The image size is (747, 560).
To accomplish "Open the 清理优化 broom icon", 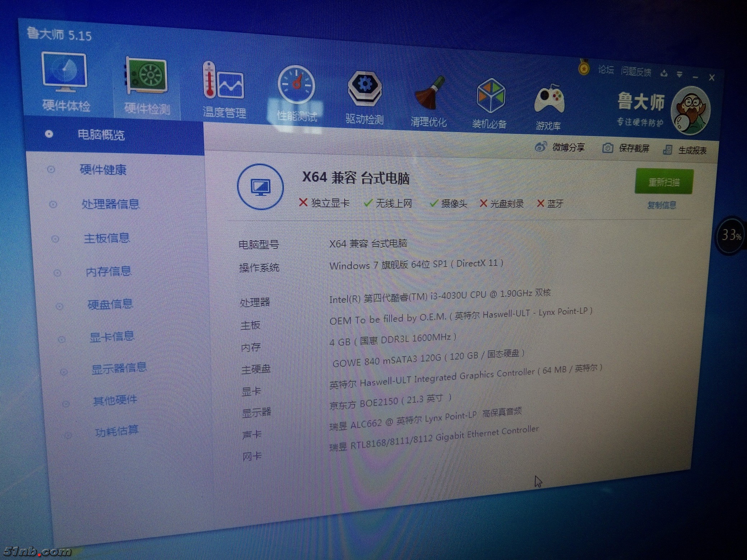I will coord(430,94).
